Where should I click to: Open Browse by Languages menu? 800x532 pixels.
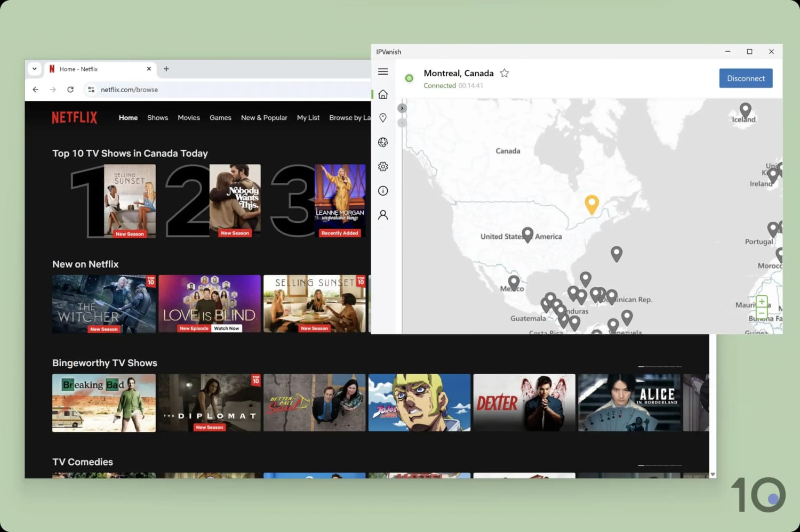[x=349, y=118]
